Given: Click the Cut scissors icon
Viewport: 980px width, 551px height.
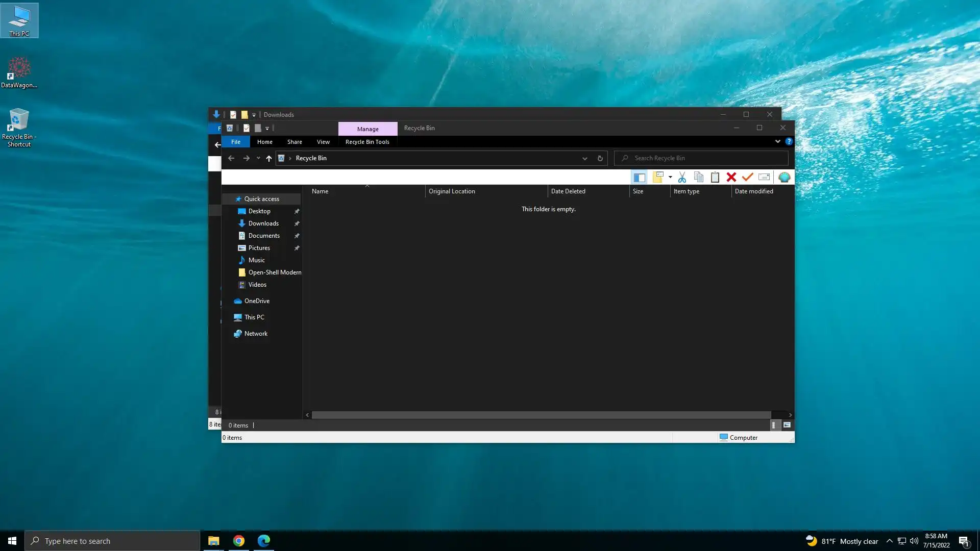Looking at the screenshot, I should [x=682, y=178].
